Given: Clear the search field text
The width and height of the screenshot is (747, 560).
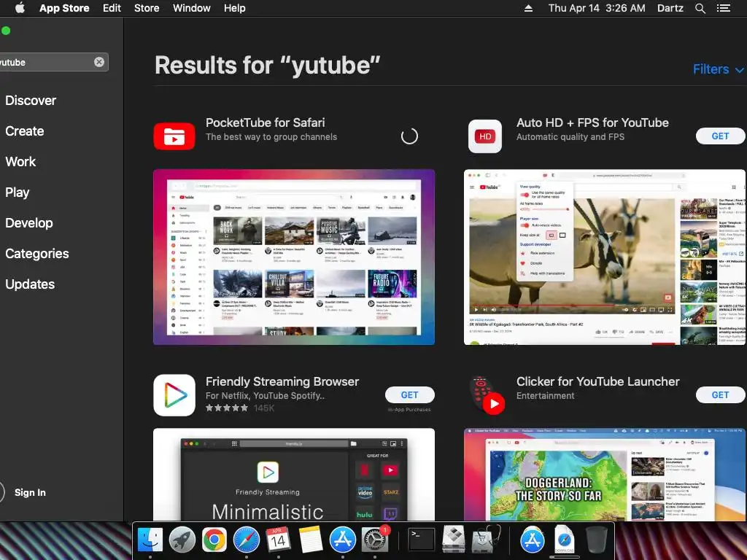Looking at the screenshot, I should point(99,62).
